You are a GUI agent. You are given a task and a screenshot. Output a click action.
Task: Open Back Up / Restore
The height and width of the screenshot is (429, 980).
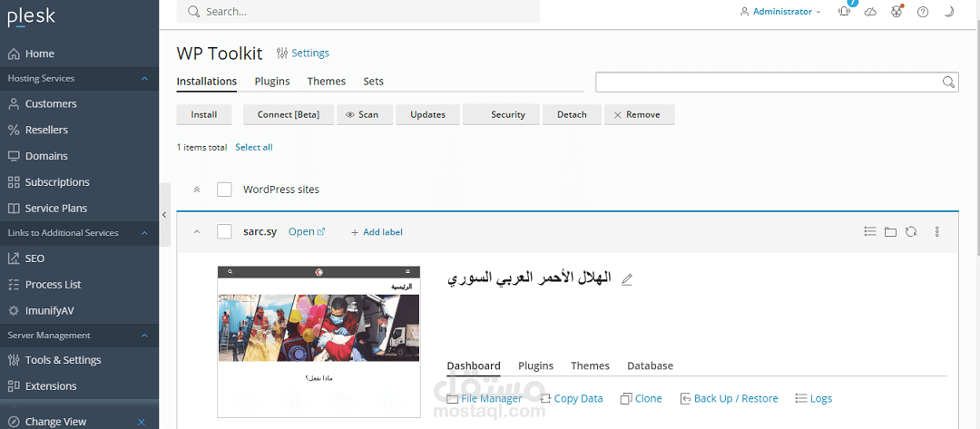point(729,398)
